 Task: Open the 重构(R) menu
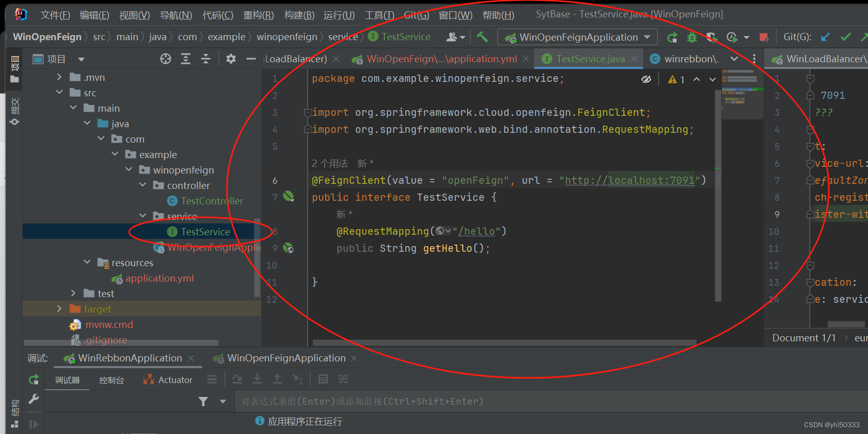[x=258, y=15]
